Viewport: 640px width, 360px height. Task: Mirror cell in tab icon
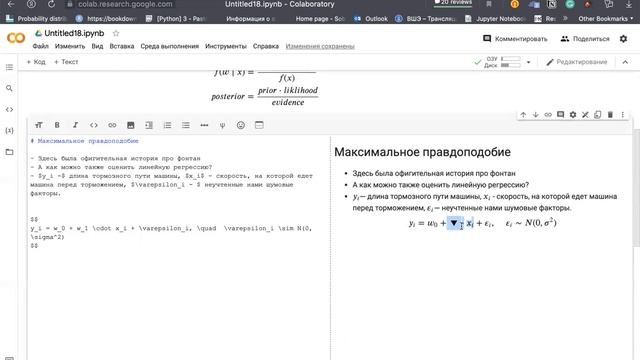click(598, 115)
